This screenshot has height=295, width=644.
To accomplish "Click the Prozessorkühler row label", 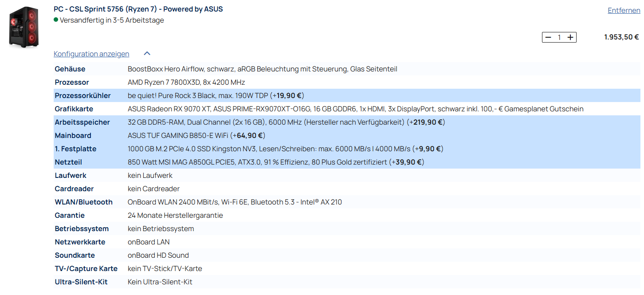I will pos(82,95).
